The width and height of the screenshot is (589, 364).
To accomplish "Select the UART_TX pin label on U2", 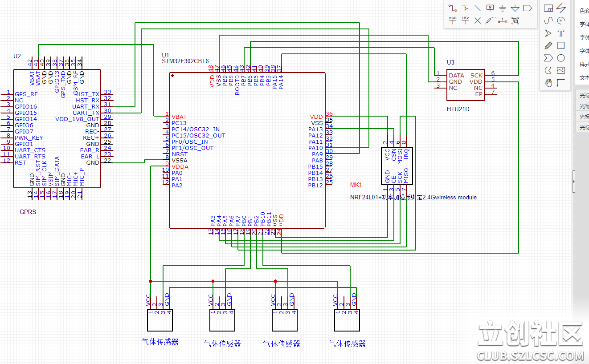I will point(86,113).
